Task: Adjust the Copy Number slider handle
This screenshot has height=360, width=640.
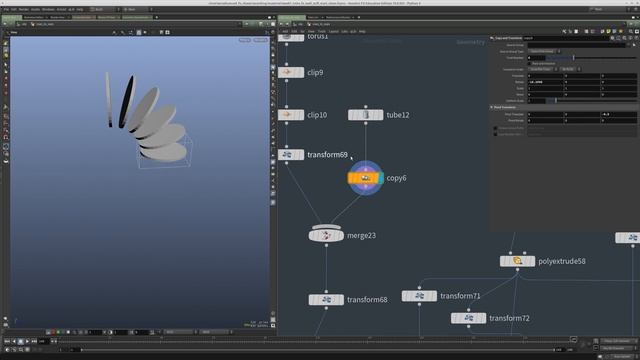Action: (573, 58)
